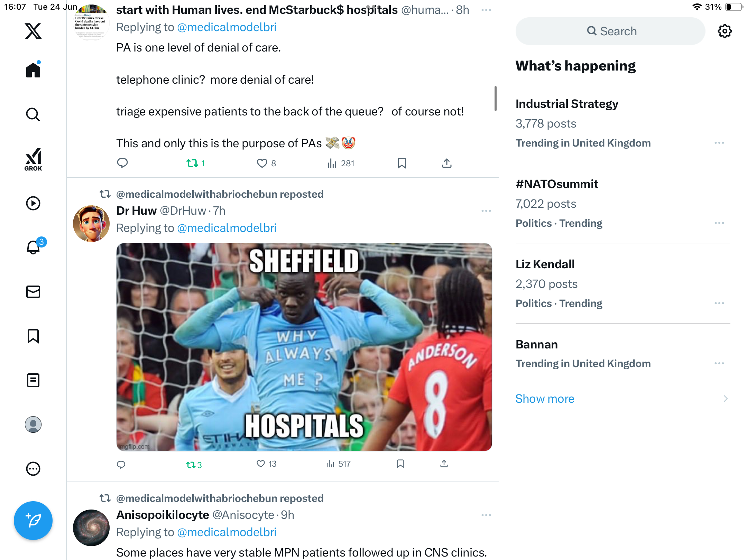Image resolution: width=747 pixels, height=560 pixels.
Task: Open Lists icon in sidebar
Action: point(33,380)
